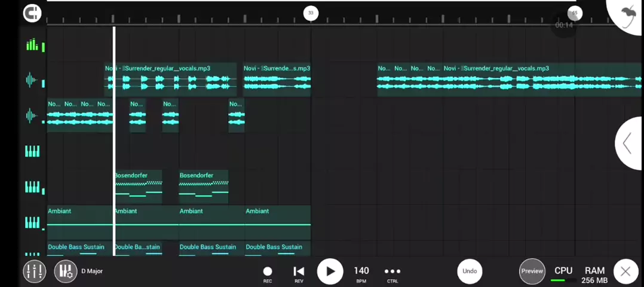The height and width of the screenshot is (287, 644).
Task: Select the Bosendorfer piano track keyboard icon
Action: point(32,187)
